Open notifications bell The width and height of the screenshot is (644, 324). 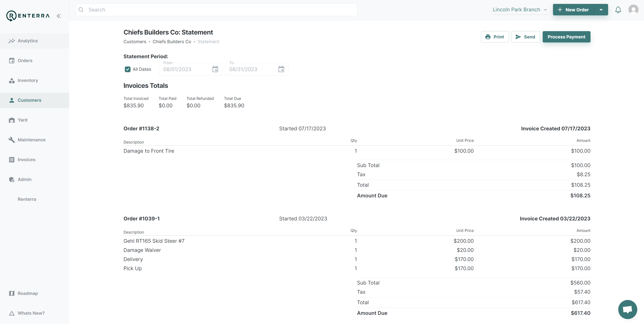(618, 10)
